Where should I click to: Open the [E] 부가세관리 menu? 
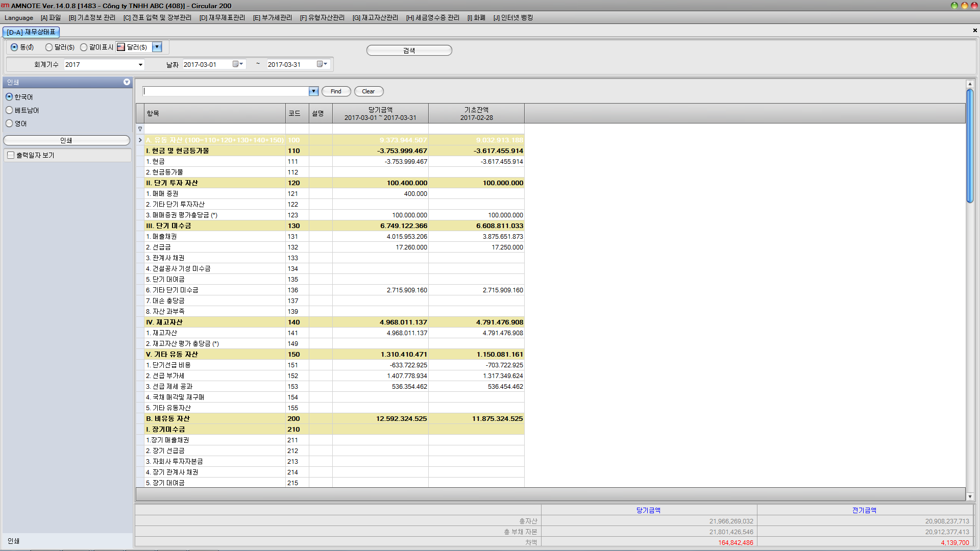(x=273, y=17)
